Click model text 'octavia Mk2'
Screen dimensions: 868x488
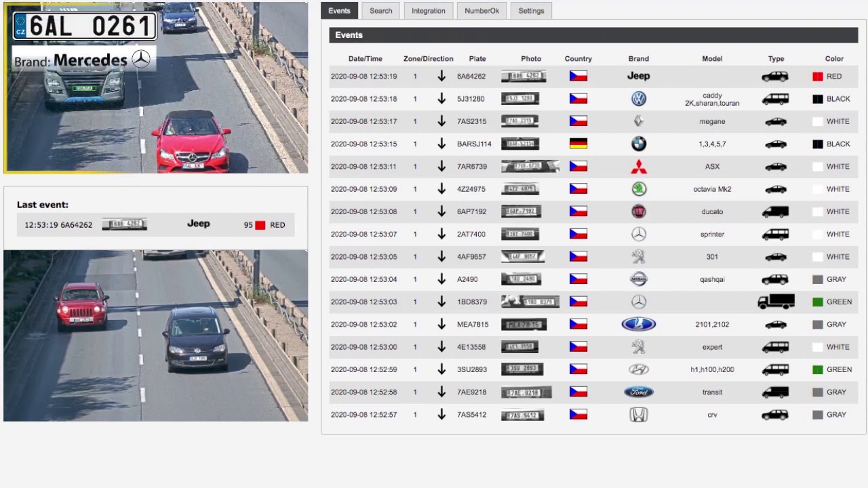[x=712, y=189]
